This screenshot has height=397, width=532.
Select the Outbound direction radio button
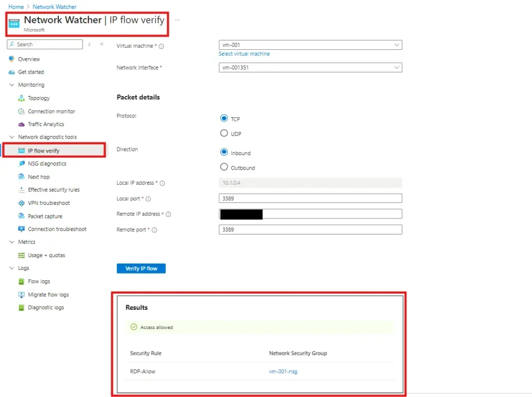pyautogui.click(x=224, y=167)
